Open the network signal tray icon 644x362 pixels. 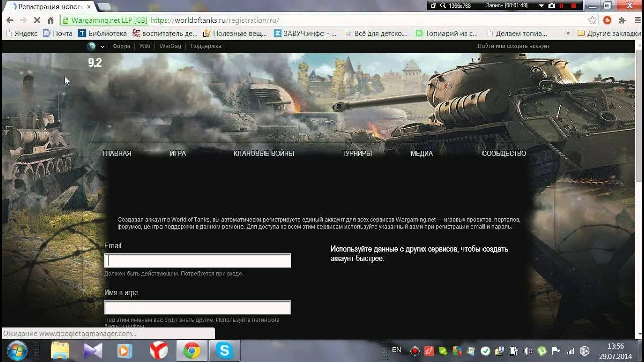(x=570, y=351)
